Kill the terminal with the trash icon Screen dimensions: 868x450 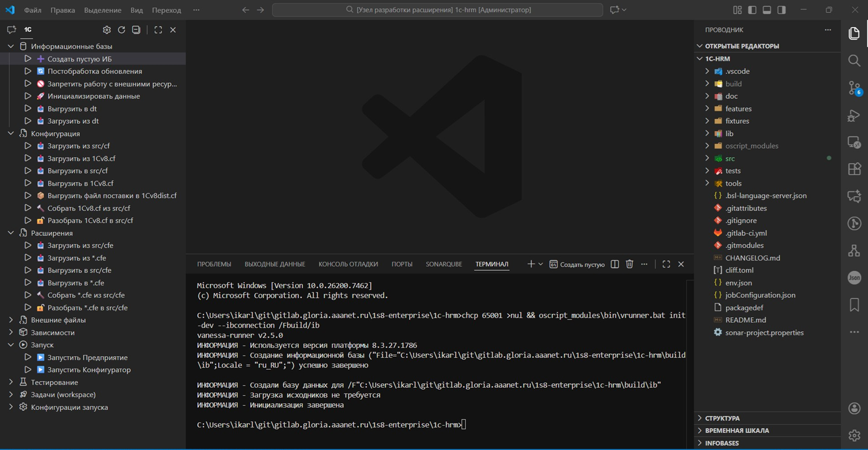[x=630, y=264]
